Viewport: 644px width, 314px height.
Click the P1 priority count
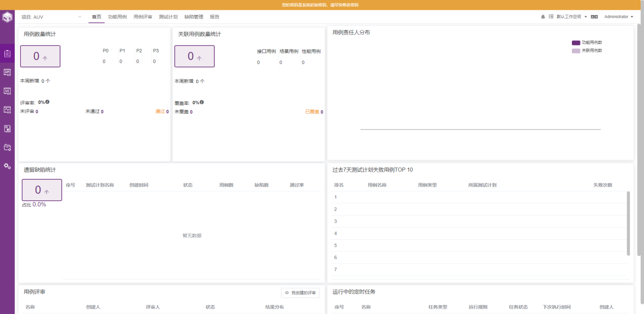point(121,61)
